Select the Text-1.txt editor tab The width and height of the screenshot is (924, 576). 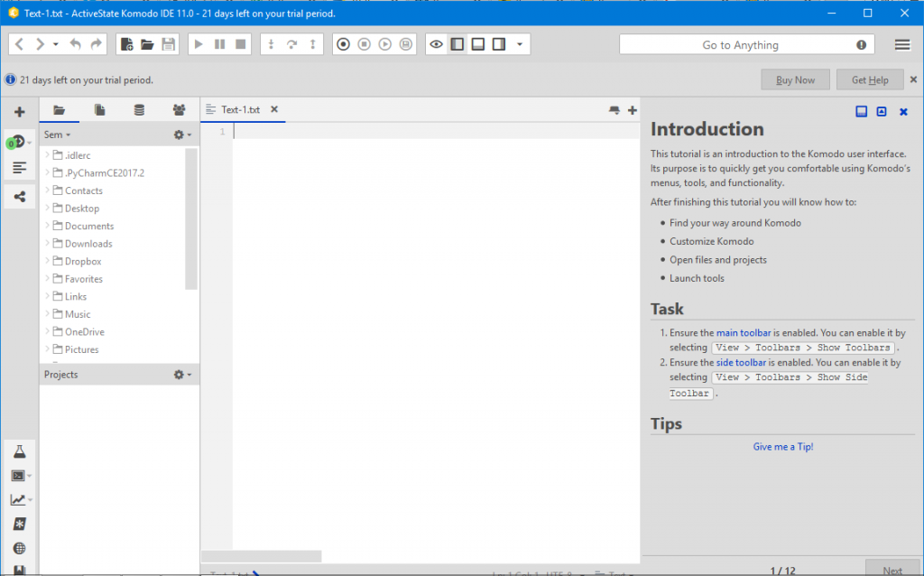(x=242, y=109)
